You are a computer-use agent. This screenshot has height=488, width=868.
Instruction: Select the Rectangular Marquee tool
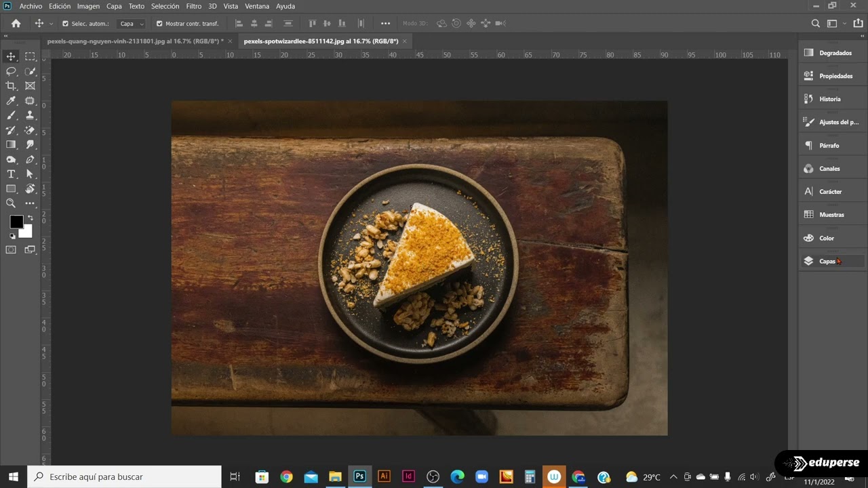[x=30, y=56]
